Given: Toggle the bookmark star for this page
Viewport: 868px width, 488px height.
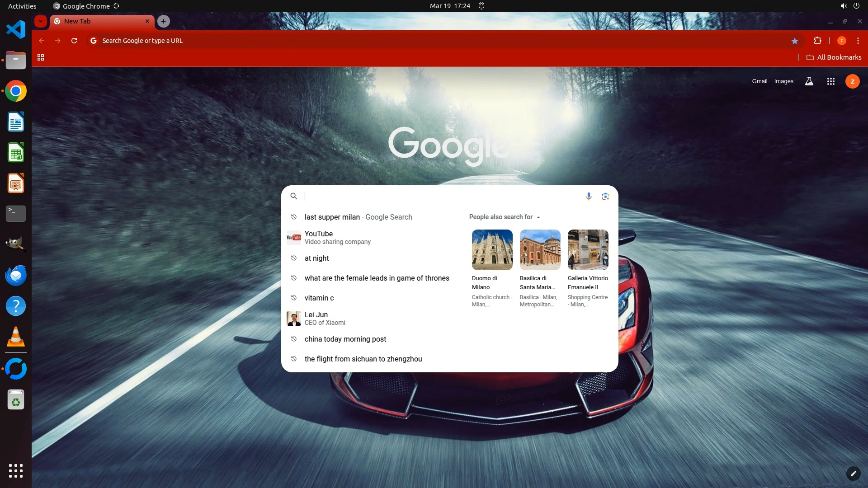Looking at the screenshot, I should [795, 41].
